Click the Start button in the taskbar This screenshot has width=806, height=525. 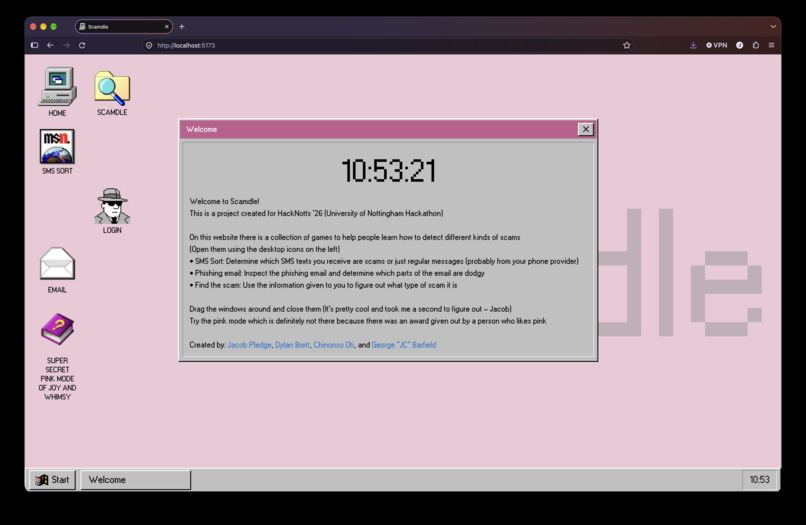tap(52, 480)
